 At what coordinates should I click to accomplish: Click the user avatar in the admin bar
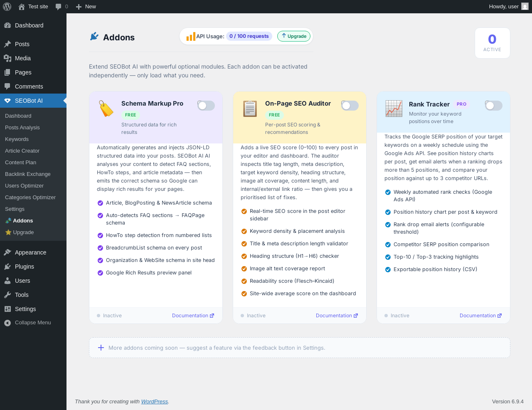[x=525, y=7]
